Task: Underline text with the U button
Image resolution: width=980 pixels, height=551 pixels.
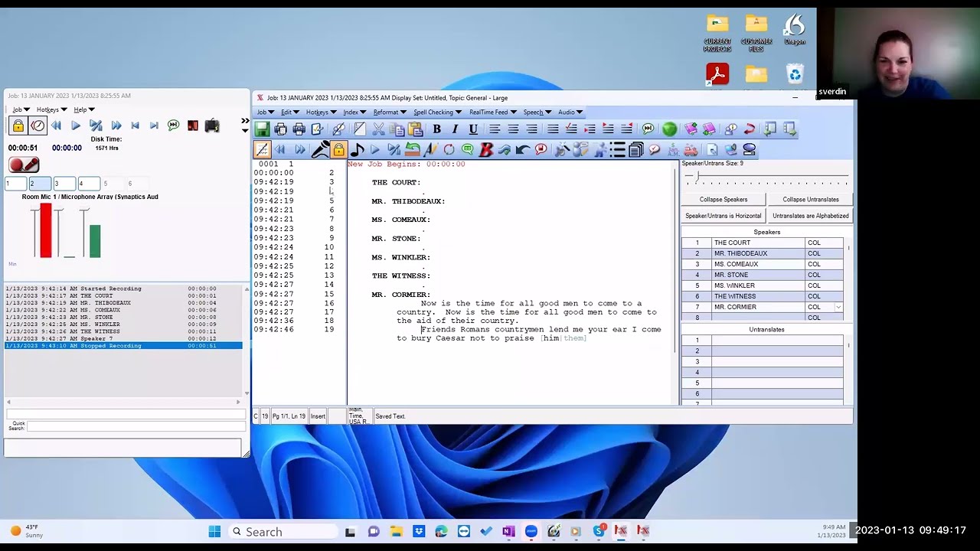Action: tap(473, 129)
